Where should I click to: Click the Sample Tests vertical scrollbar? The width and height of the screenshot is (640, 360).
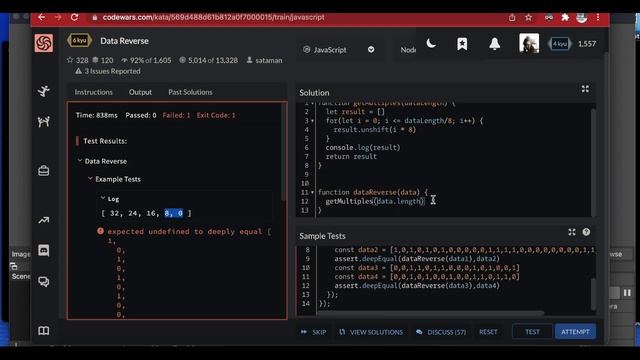tap(593, 294)
